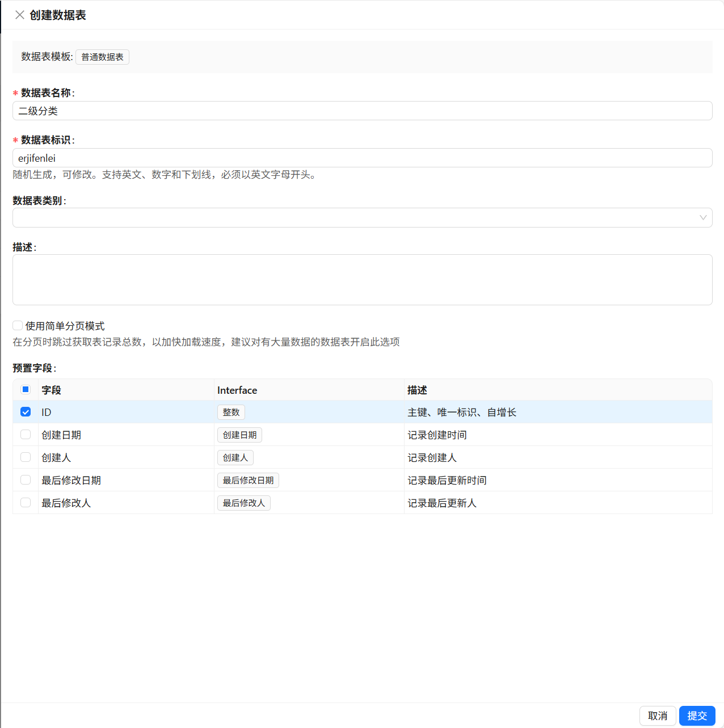Enable 使用简单分页模式 checkbox

coord(18,325)
